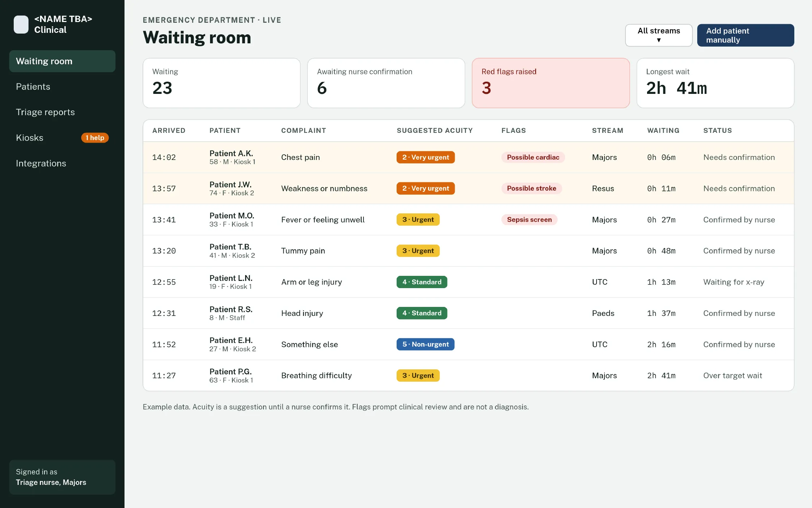812x508 pixels.
Task: Open Patient R.S. record
Action: pyautogui.click(x=468, y=313)
